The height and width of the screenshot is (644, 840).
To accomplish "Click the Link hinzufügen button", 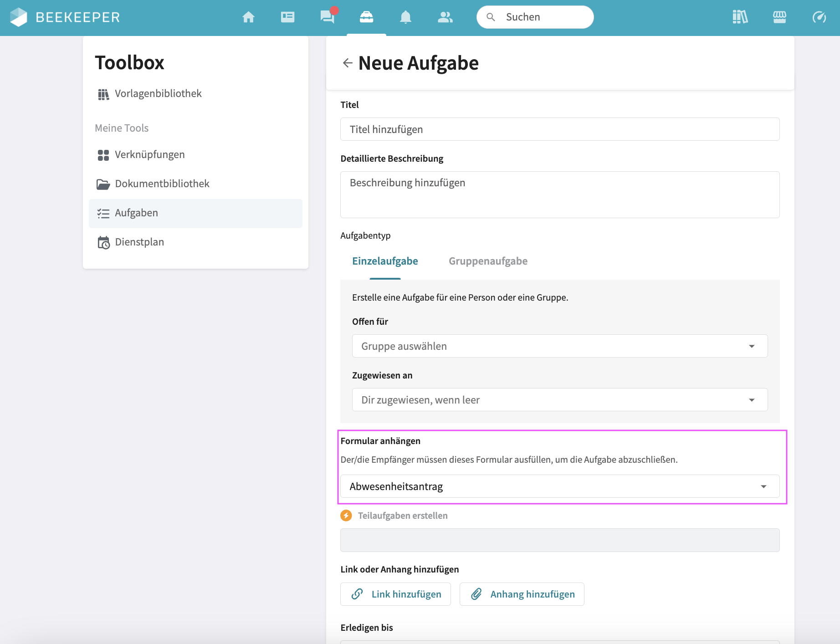I will (395, 594).
